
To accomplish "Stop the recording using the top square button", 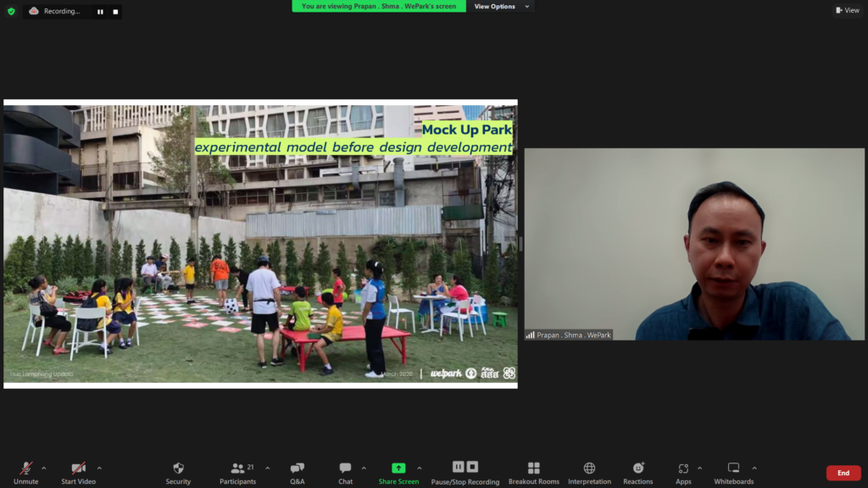I will pyautogui.click(x=115, y=12).
